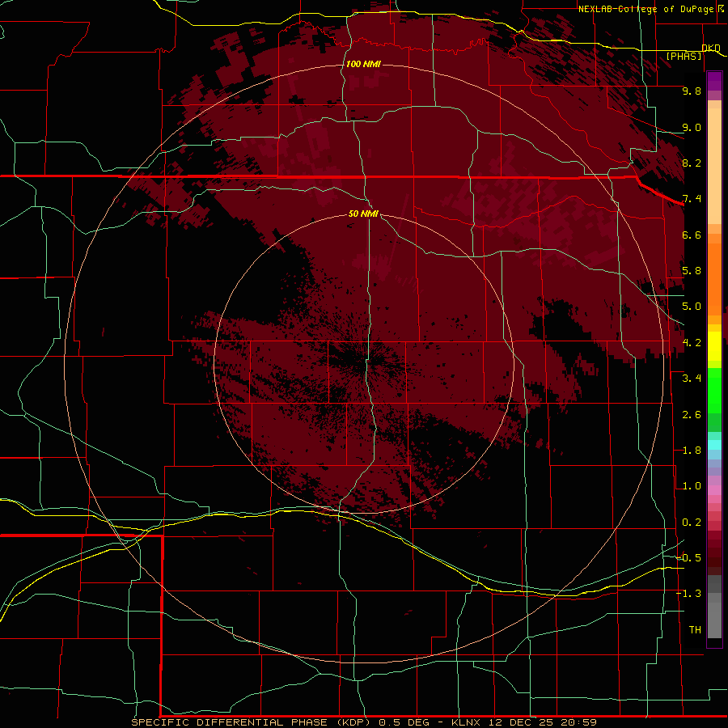Click the small logo after DuPage text
The image size is (728, 728).
pos(721,8)
